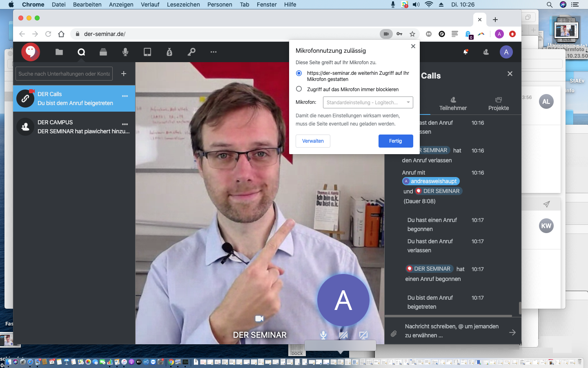
Task: Open the Files folder icon in toolbar
Action: (x=59, y=52)
